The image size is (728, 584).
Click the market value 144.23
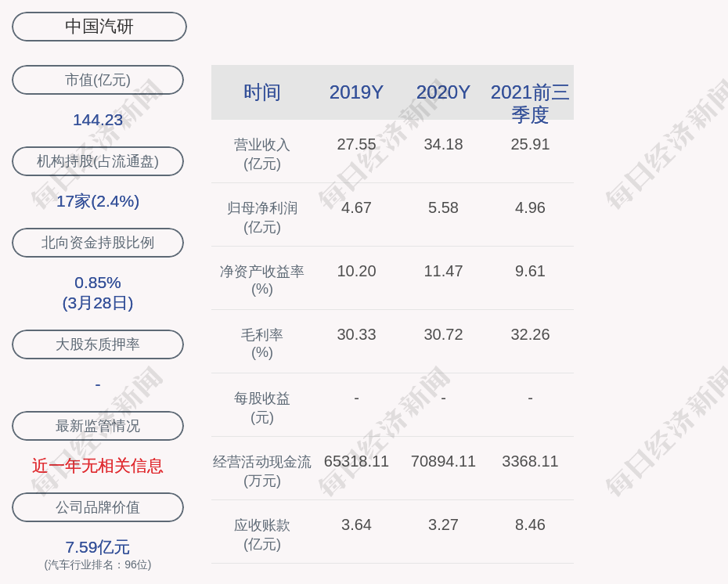pyautogui.click(x=98, y=120)
